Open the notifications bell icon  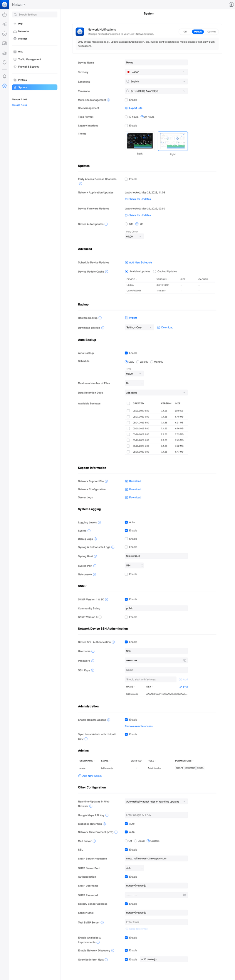click(5, 76)
